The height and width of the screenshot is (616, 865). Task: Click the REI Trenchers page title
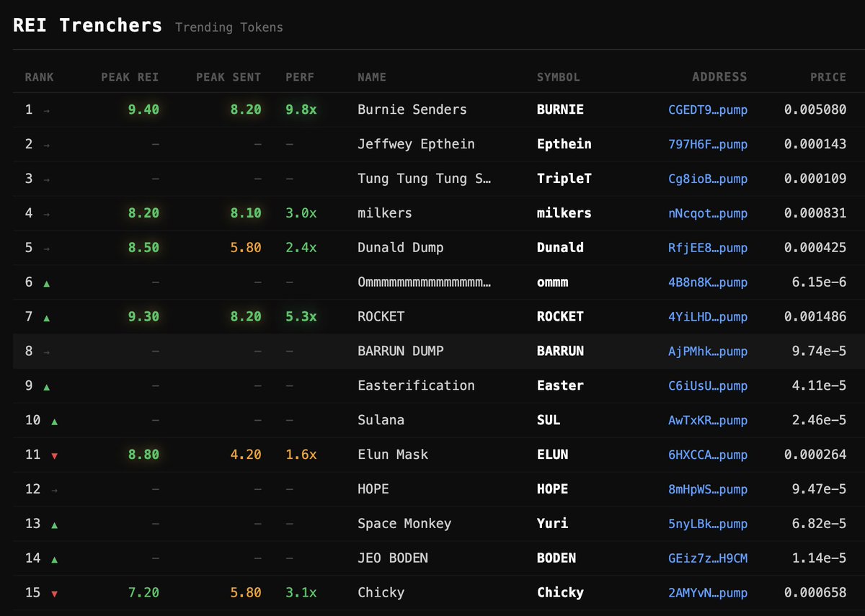[x=87, y=25]
